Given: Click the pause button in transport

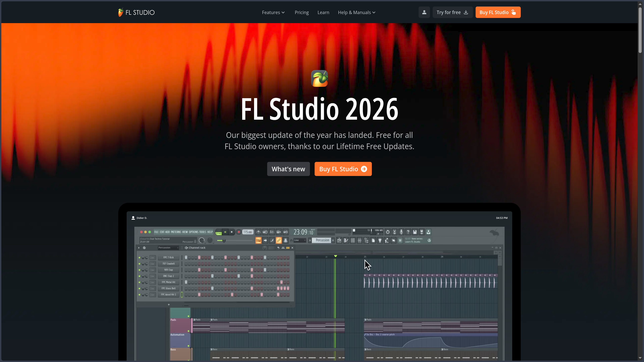Looking at the screenshot, I should (x=225, y=232).
